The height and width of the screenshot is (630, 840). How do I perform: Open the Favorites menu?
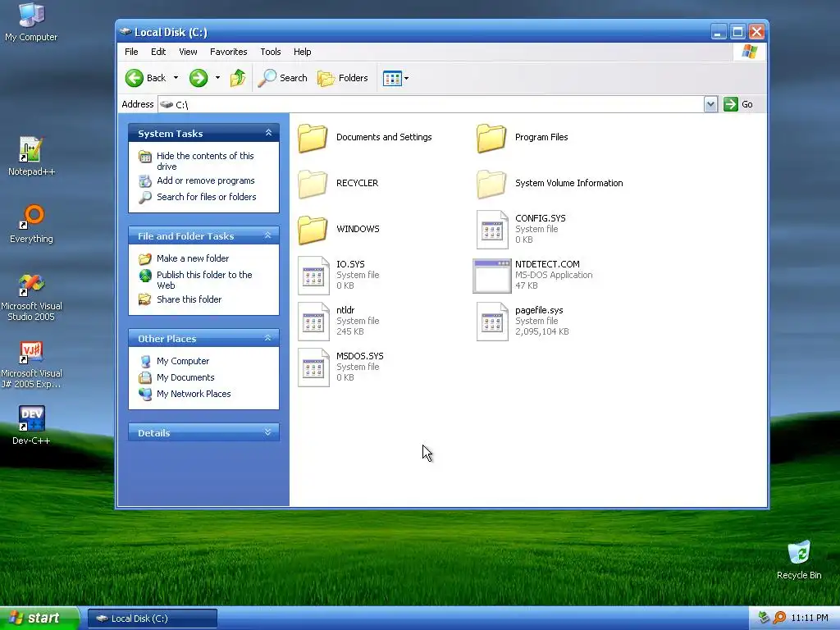(229, 52)
